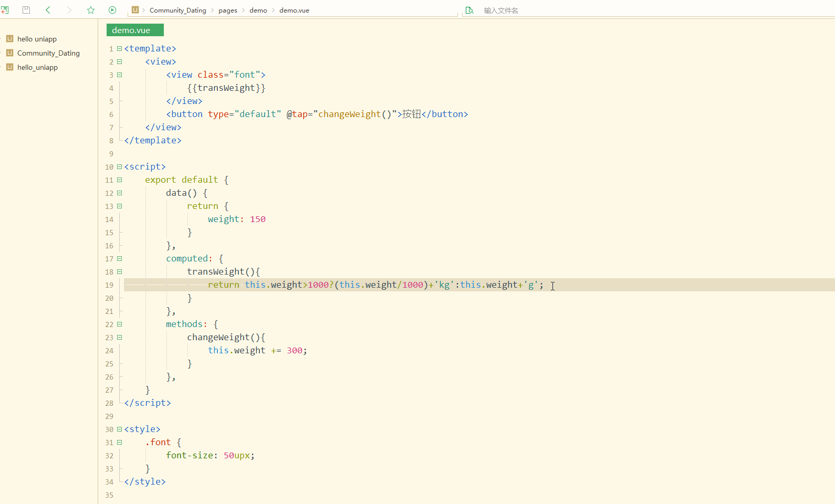Collapse transWeight function at line 18
The width and height of the screenshot is (835, 504).
coord(119,271)
